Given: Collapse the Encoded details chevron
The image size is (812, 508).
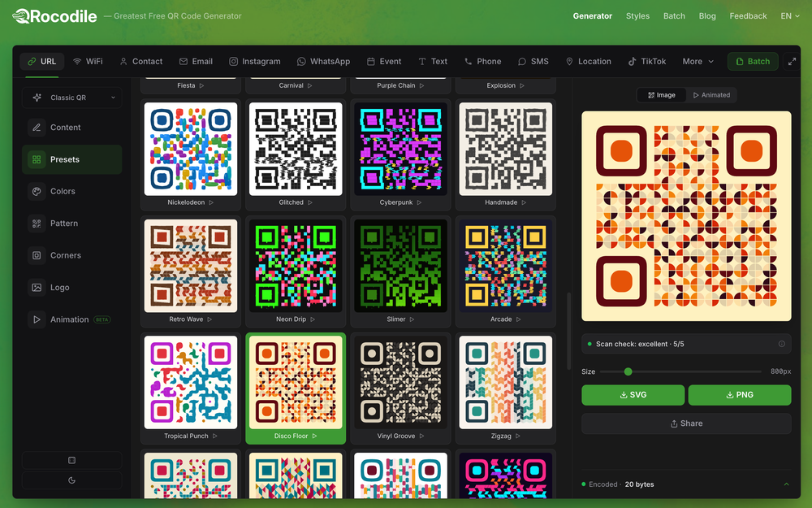Looking at the screenshot, I should point(786,484).
